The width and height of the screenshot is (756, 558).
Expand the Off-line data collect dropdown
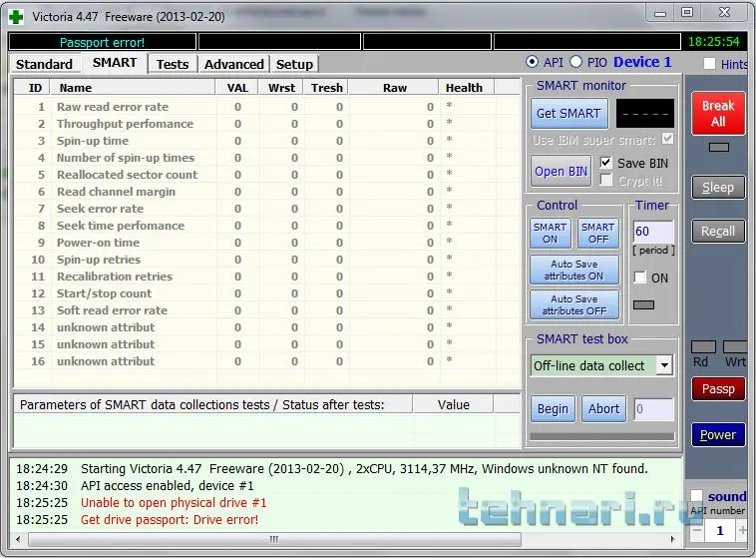coord(664,365)
